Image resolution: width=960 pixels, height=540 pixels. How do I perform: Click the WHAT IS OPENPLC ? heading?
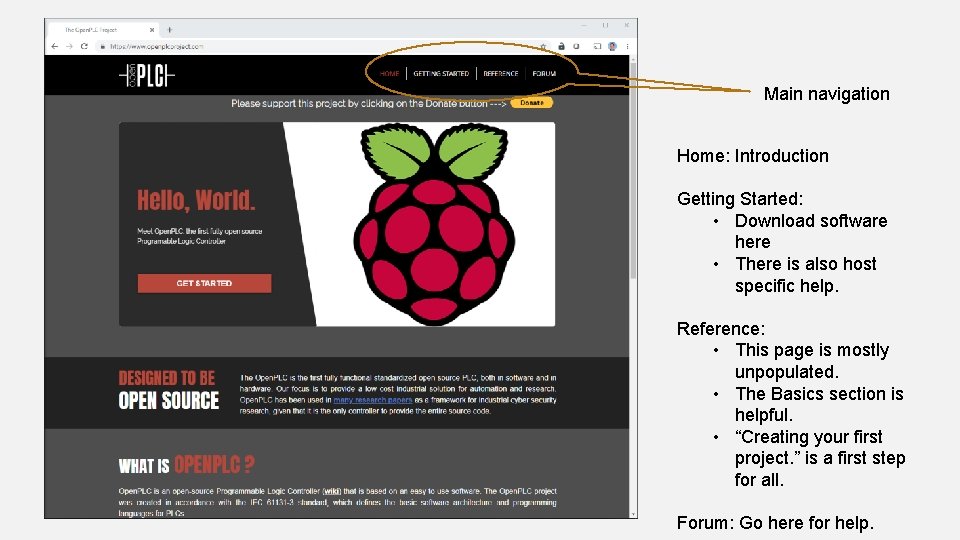[187, 465]
